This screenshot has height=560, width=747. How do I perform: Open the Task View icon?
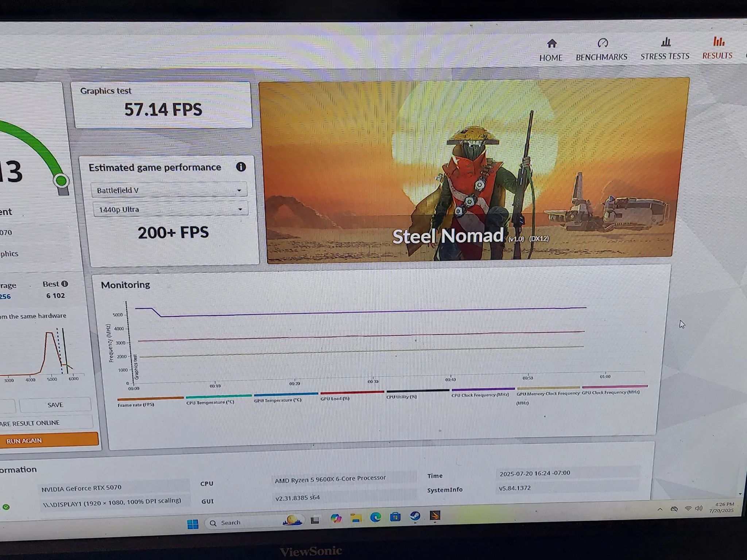tap(315, 520)
